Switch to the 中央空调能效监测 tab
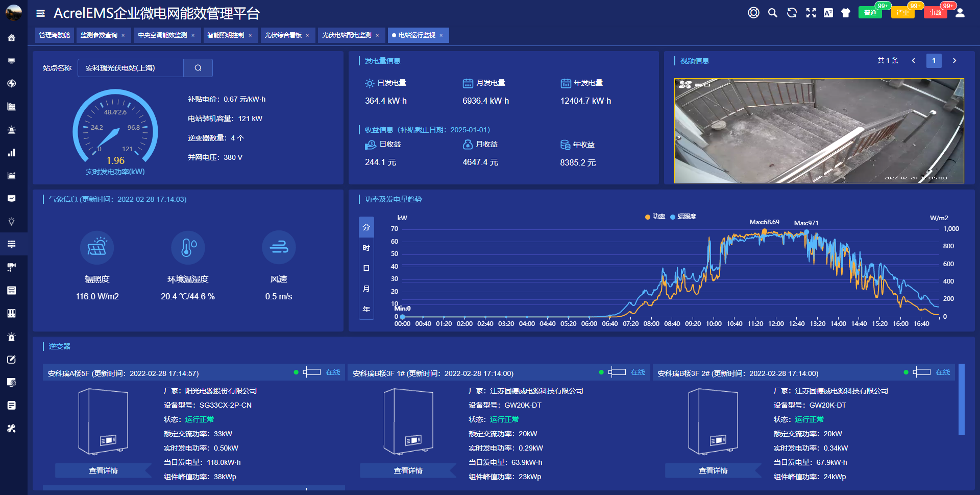This screenshot has width=980, height=495. (x=162, y=35)
